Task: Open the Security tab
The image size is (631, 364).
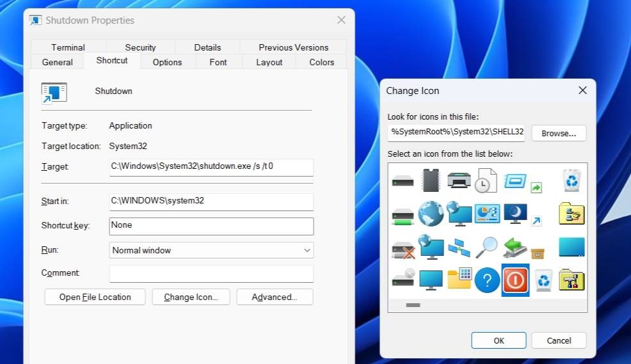Action: (140, 47)
